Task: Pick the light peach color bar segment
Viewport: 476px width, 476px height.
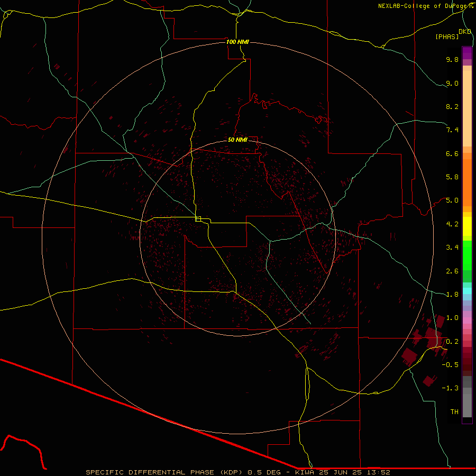Action: coord(467,108)
